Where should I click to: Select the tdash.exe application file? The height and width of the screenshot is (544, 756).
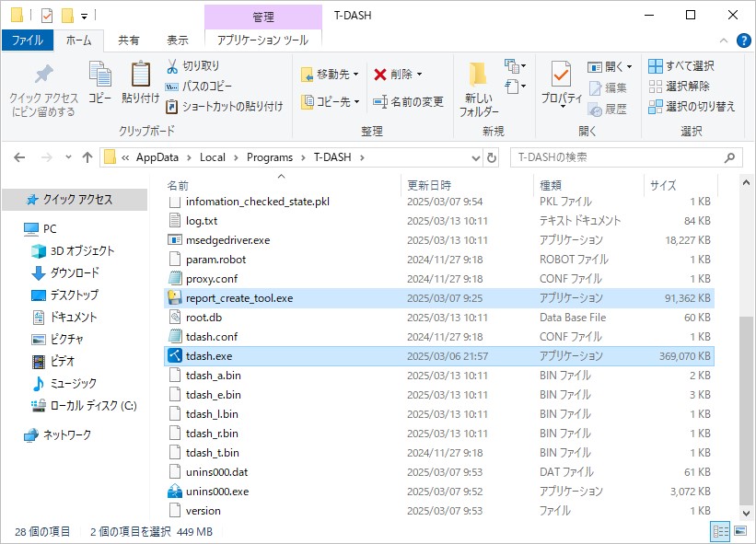click(x=209, y=356)
